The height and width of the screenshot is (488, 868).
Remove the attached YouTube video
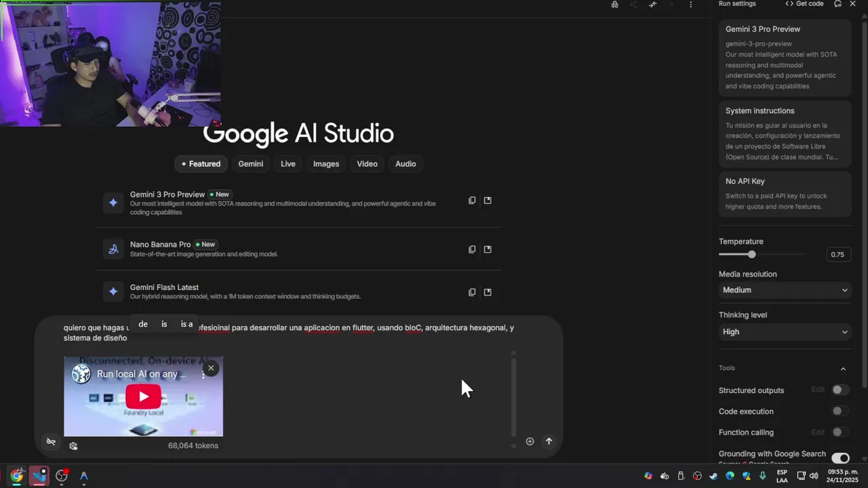[x=211, y=368]
